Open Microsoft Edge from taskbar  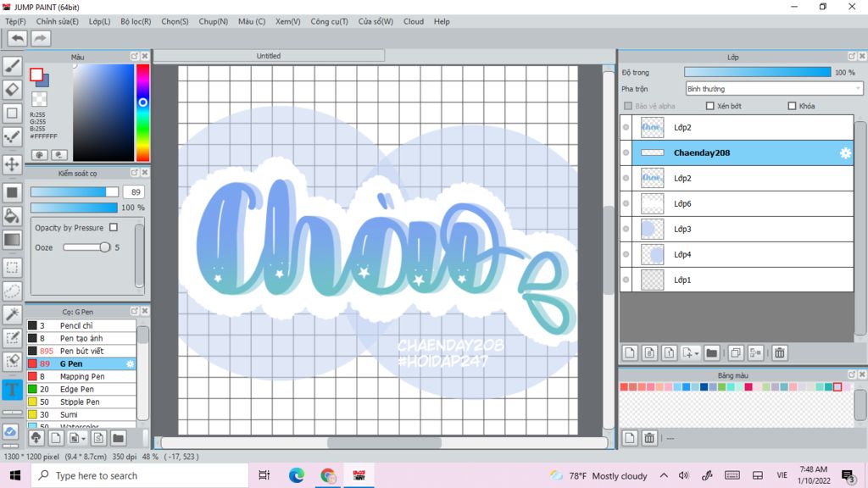[x=297, y=476]
